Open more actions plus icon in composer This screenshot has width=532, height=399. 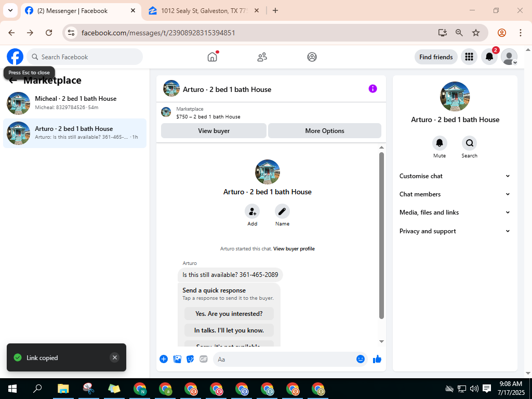164,359
